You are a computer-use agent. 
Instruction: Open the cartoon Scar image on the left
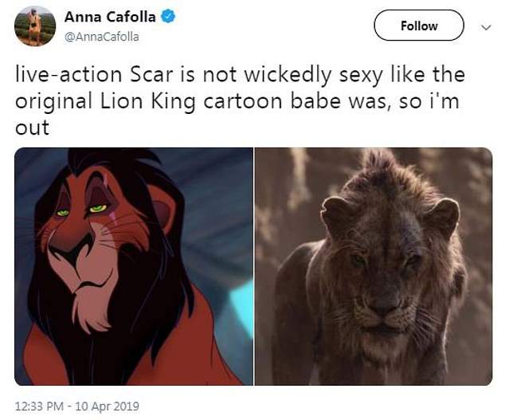(134, 265)
